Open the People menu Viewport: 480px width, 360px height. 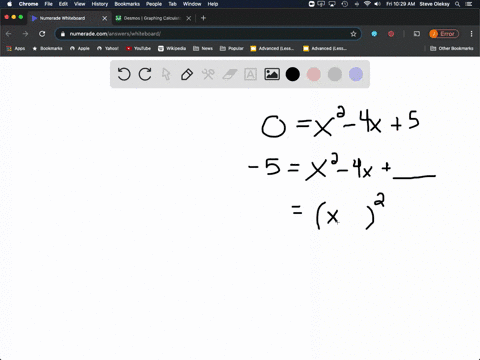click(x=154, y=4)
